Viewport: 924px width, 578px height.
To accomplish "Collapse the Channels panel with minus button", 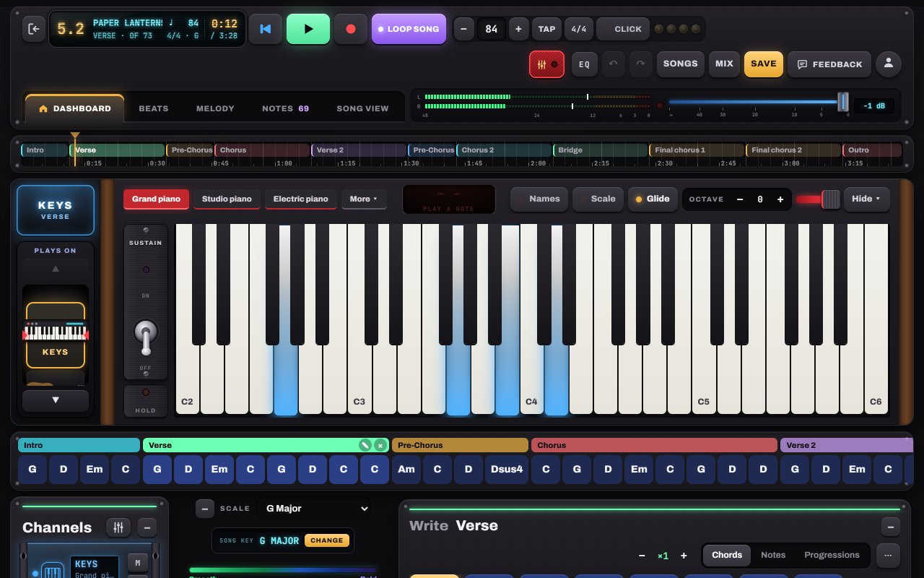I will point(147,527).
